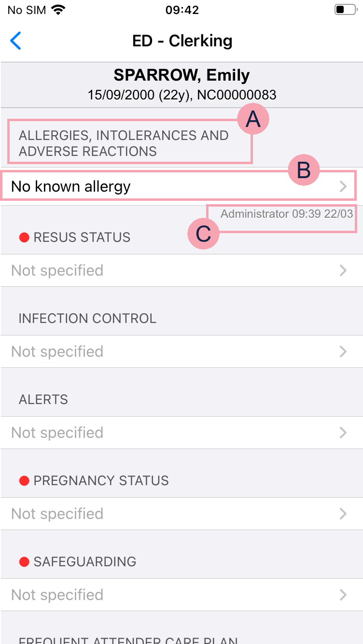Tap the red dot beside SAFEGUARDING
Viewport: 363px width, 644px height.
24,562
